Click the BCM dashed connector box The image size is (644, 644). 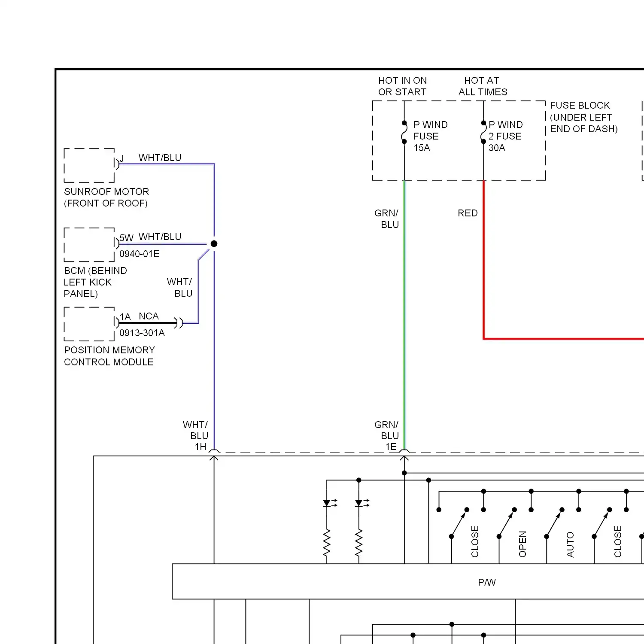coord(89,245)
